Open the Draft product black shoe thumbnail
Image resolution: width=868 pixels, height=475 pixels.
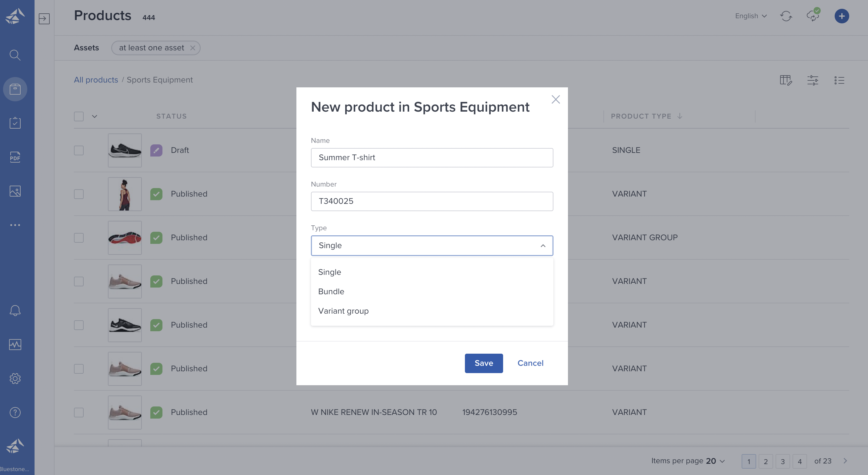pyautogui.click(x=125, y=150)
